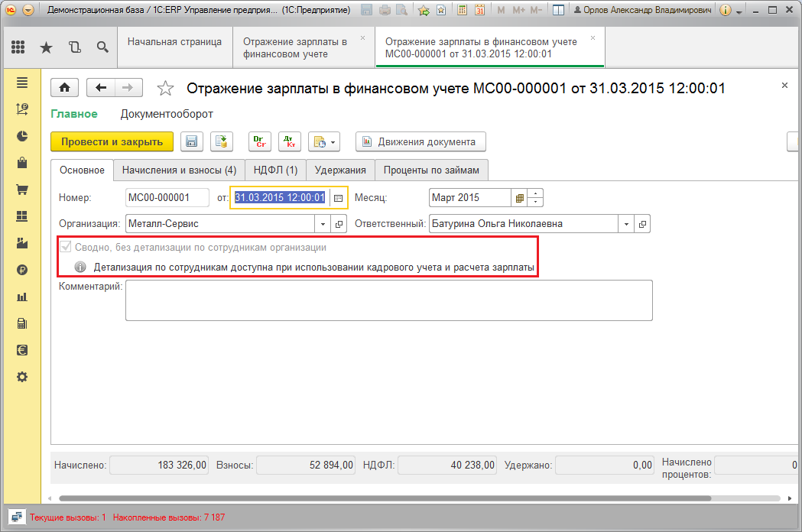802x532 pixels.
Task: Toggle the 'Сводно, без детализации' checkbox
Action: pyautogui.click(x=66, y=247)
